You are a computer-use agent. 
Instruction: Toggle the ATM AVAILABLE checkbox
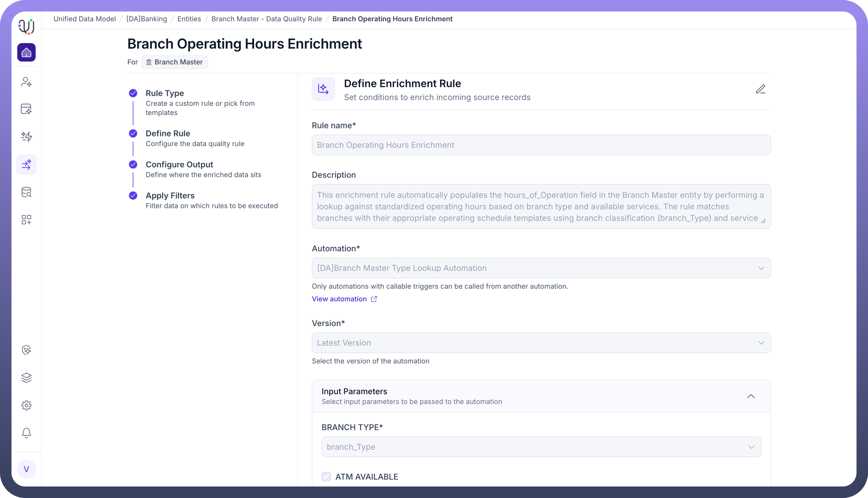326,476
